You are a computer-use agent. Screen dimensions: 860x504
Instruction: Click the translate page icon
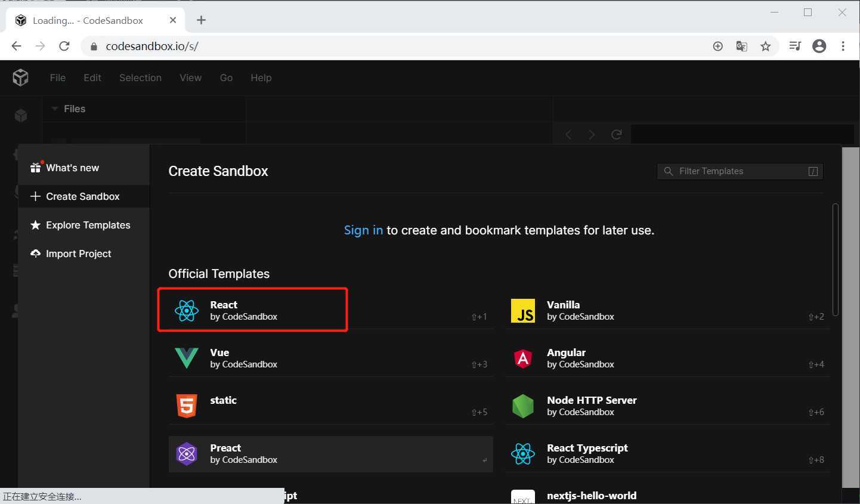click(742, 46)
